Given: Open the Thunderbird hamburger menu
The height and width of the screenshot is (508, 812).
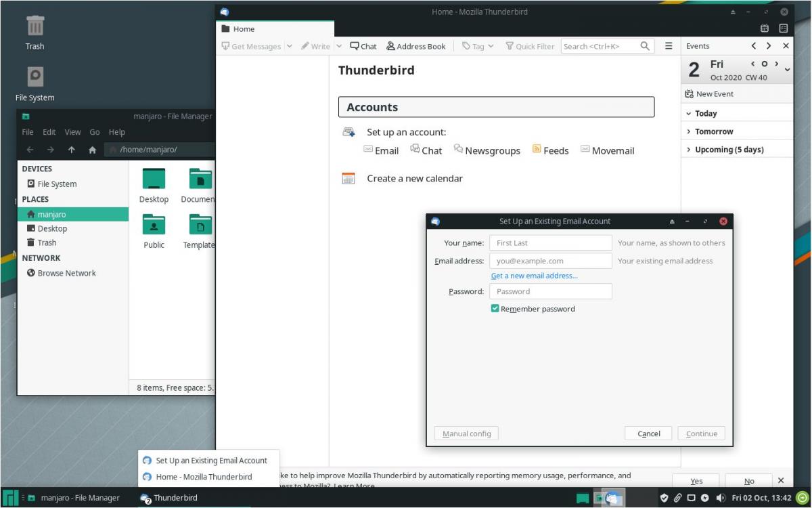Looking at the screenshot, I should (669, 46).
